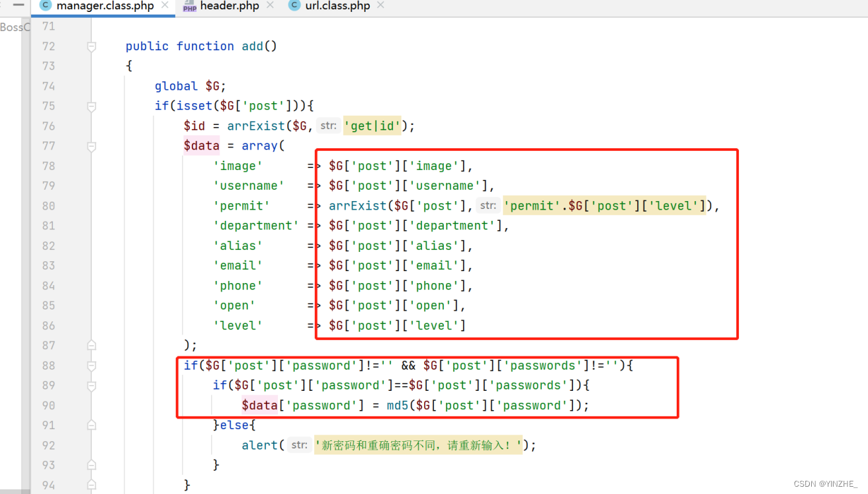Click the class icon on url.class.php tab
This screenshot has height=494, width=868.
pyautogui.click(x=294, y=5)
